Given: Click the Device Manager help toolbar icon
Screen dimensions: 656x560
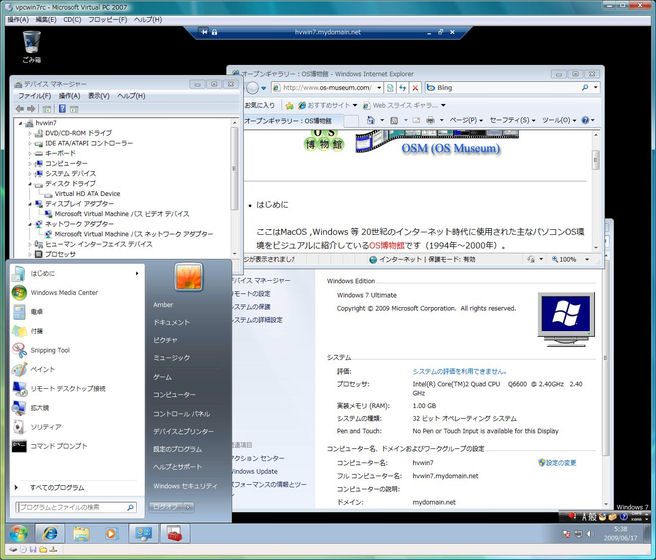Looking at the screenshot, I should click(62, 109).
